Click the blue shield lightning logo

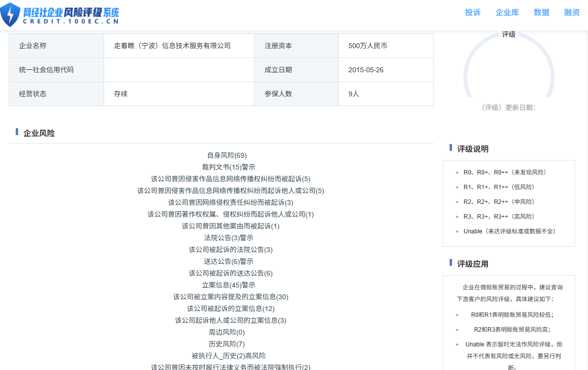10,14
